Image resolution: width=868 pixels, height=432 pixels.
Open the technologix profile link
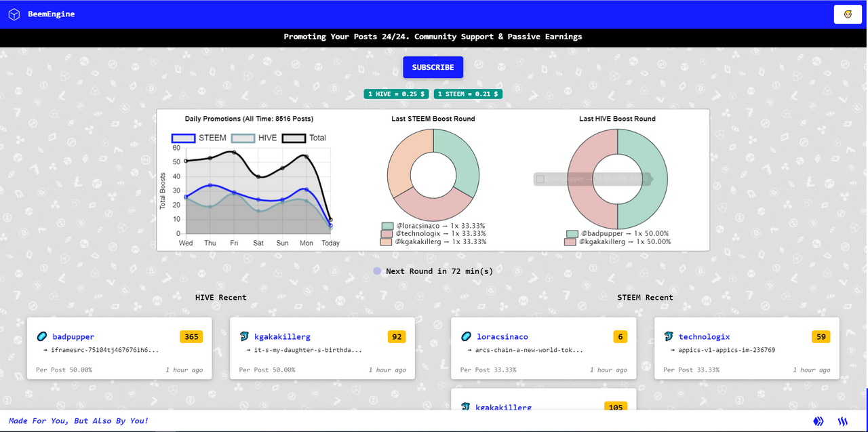click(x=705, y=336)
